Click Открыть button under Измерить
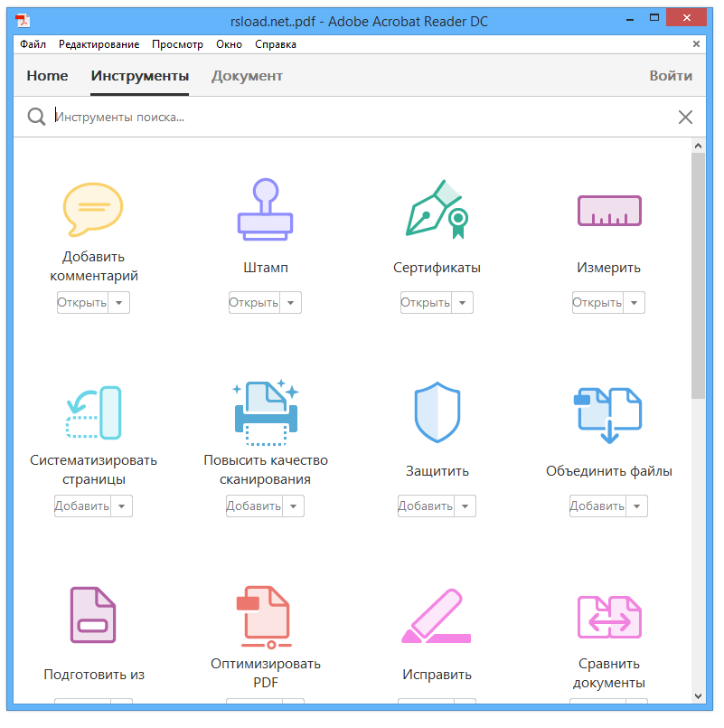The image size is (724, 728). [x=597, y=303]
